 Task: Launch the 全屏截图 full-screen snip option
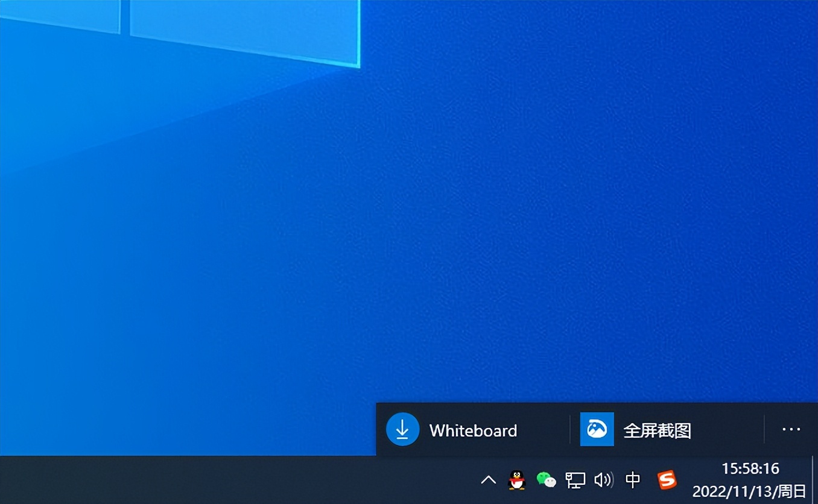(667, 430)
